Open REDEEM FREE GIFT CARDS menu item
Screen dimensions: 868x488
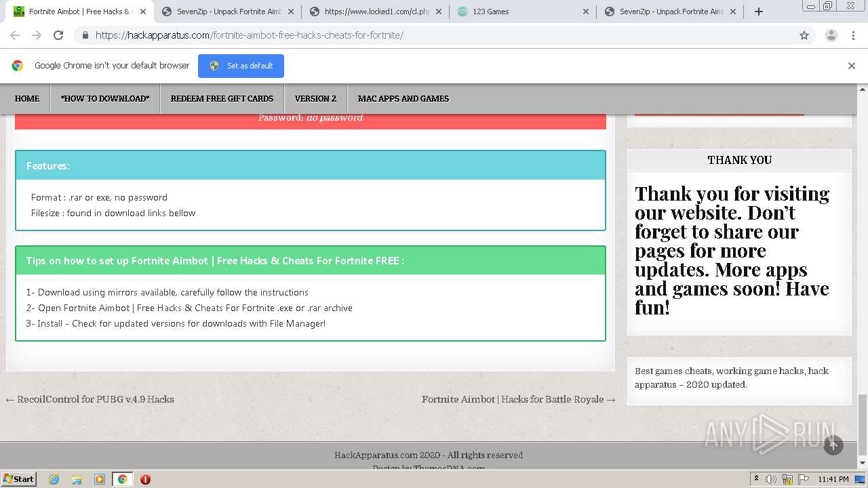point(222,98)
